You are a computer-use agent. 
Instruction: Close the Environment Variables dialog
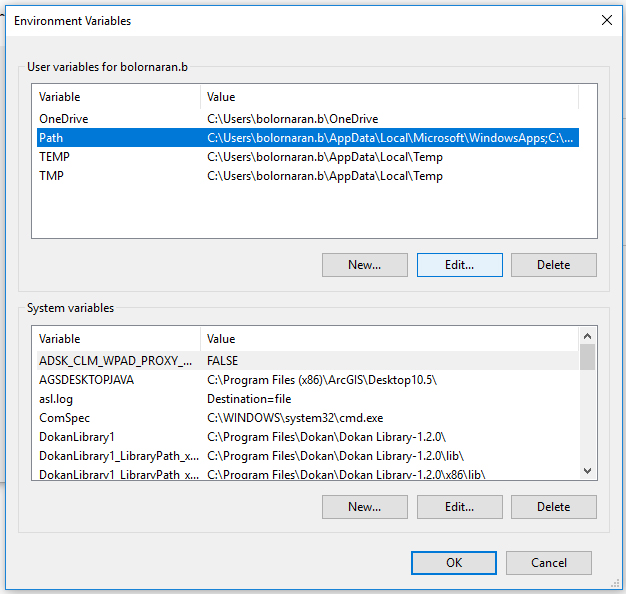[x=606, y=20]
